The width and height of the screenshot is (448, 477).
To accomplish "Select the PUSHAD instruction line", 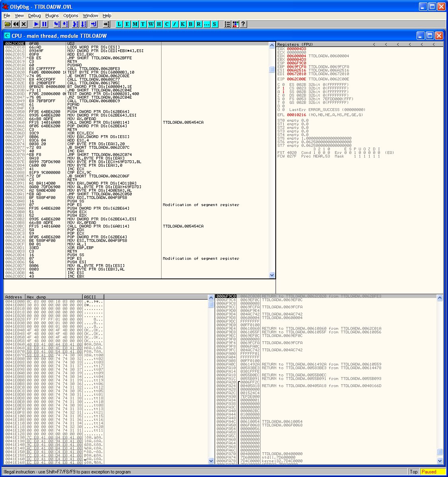I will coord(136,65).
